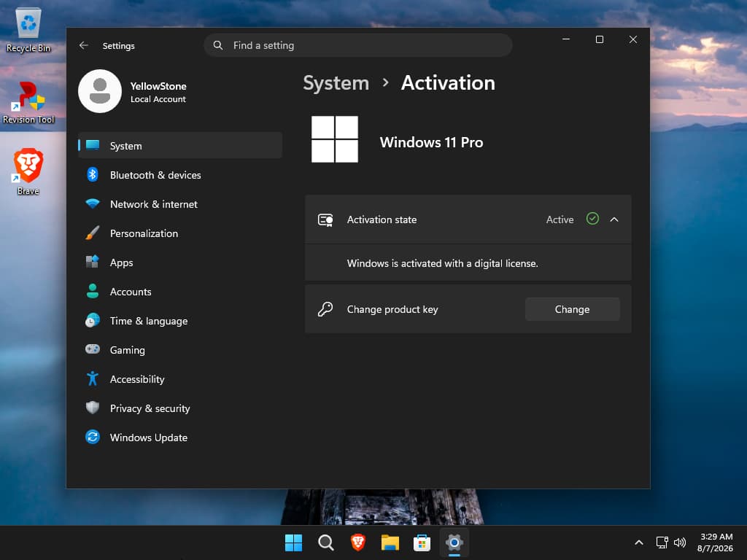Open File Explorer from the taskbar
747x560 pixels.
tap(390, 542)
